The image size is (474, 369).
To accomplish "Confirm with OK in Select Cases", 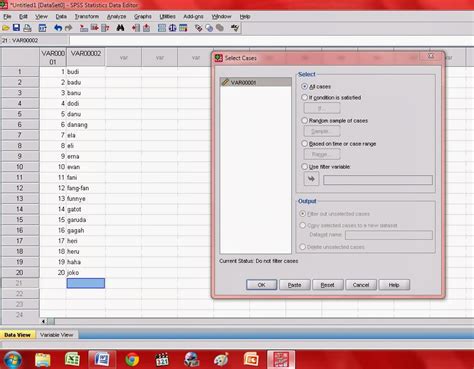I will (262, 285).
